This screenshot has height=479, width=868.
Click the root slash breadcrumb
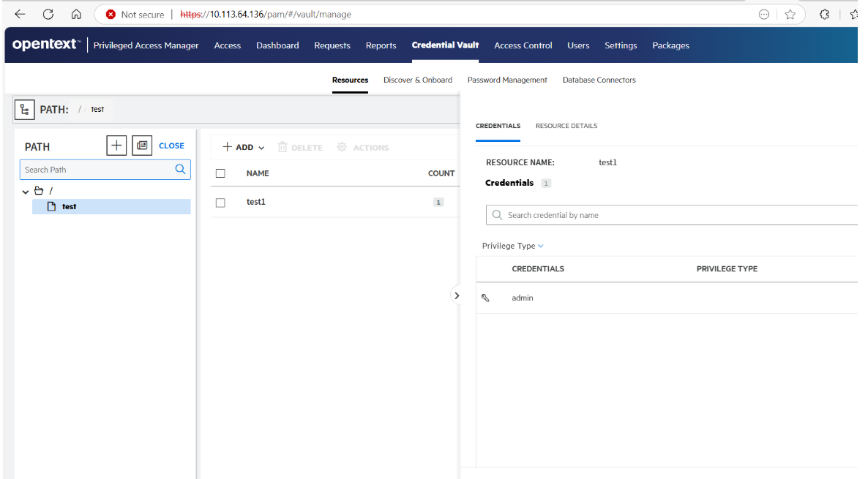(80, 110)
